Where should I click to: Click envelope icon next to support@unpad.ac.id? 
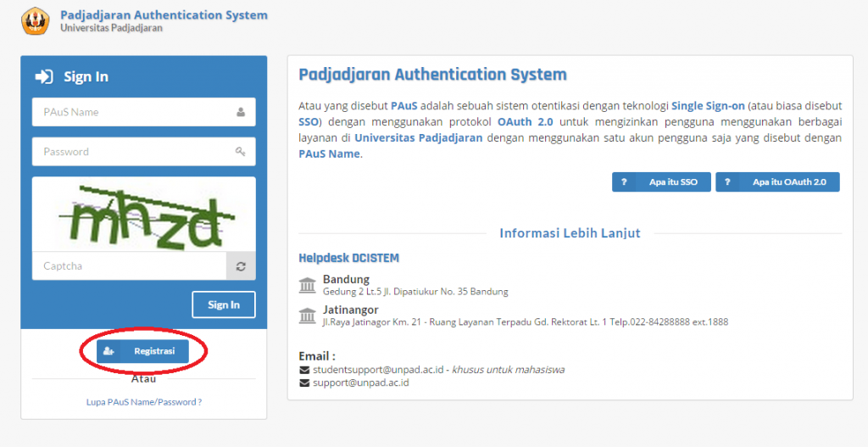pos(304,383)
